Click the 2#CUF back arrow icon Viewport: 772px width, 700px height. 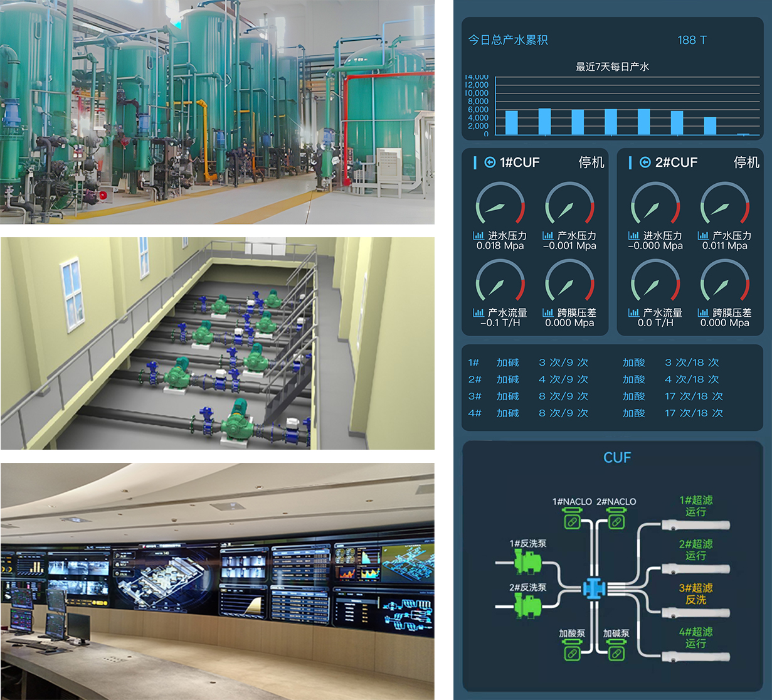(645, 162)
